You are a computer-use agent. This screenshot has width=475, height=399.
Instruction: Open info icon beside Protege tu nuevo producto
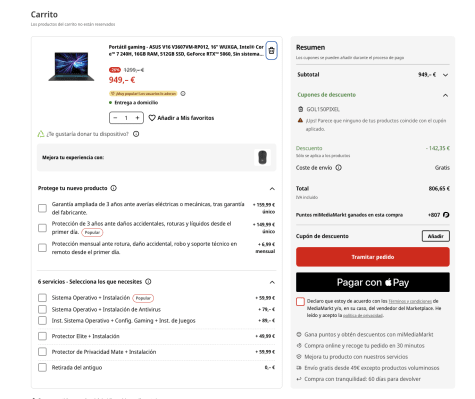tap(114, 188)
